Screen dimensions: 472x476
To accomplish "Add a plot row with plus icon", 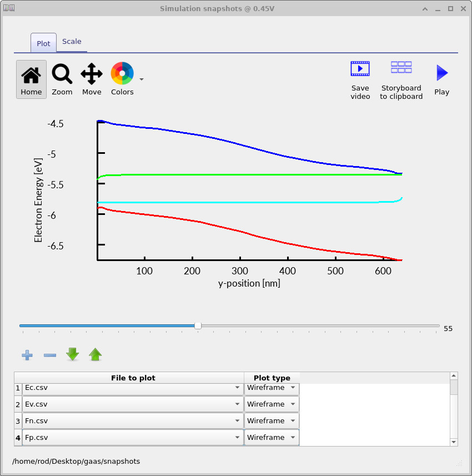I will point(27,355).
